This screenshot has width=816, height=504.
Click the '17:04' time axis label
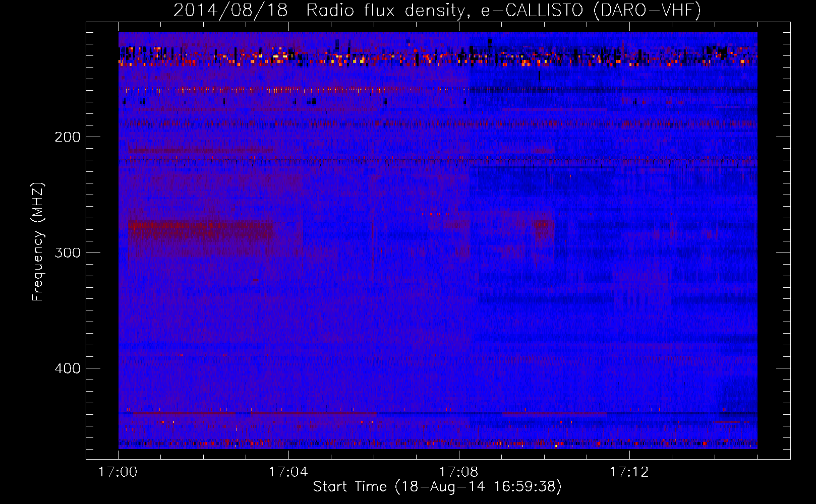[x=288, y=472]
